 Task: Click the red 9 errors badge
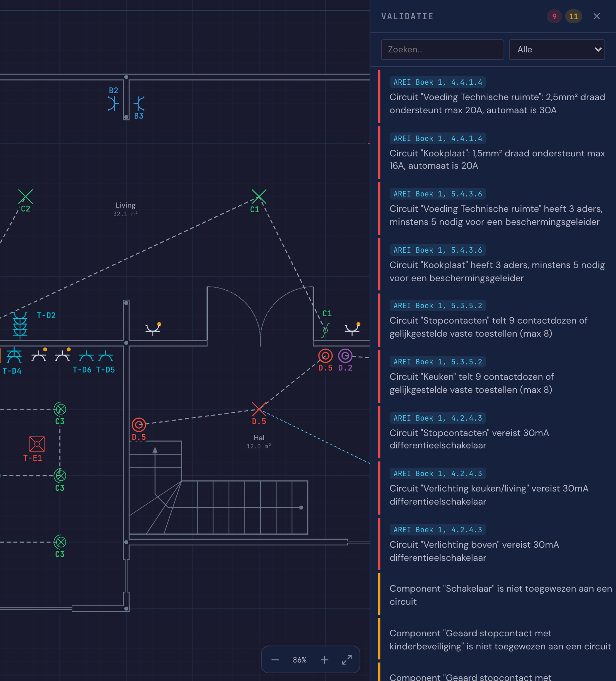click(554, 17)
